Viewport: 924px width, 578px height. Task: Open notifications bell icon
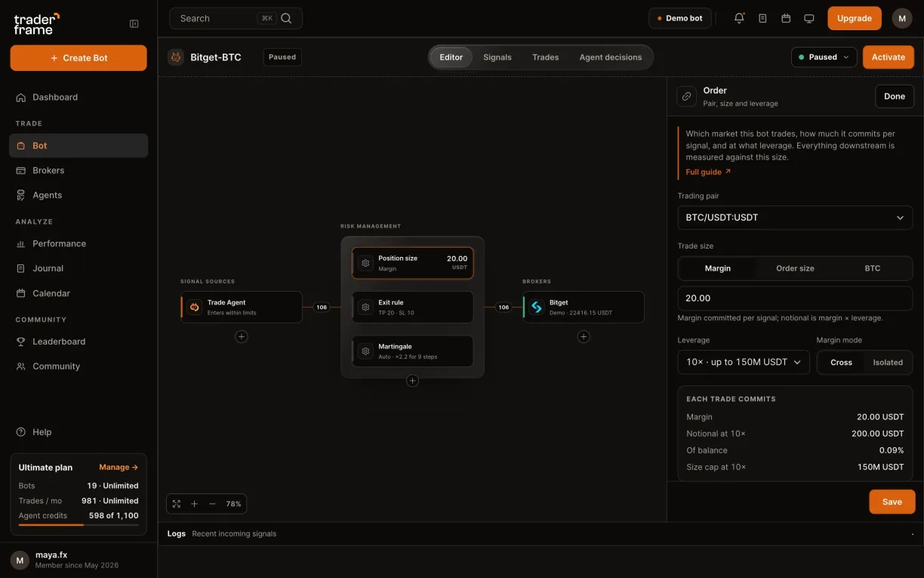tap(739, 18)
